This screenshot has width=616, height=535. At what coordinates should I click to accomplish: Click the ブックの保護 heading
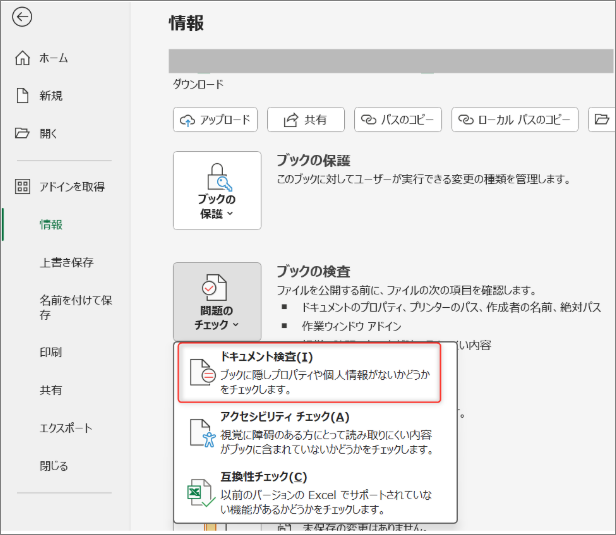pos(314,160)
